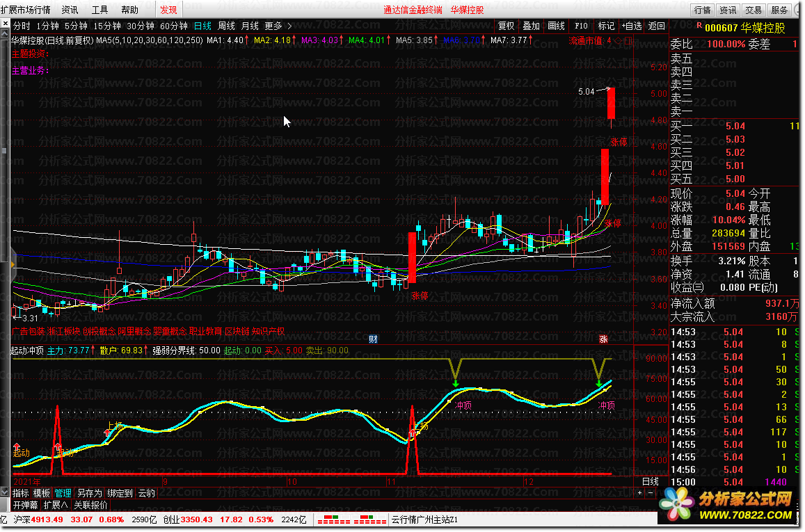
Task: Switch to the 分时 chart
Action: (22, 26)
